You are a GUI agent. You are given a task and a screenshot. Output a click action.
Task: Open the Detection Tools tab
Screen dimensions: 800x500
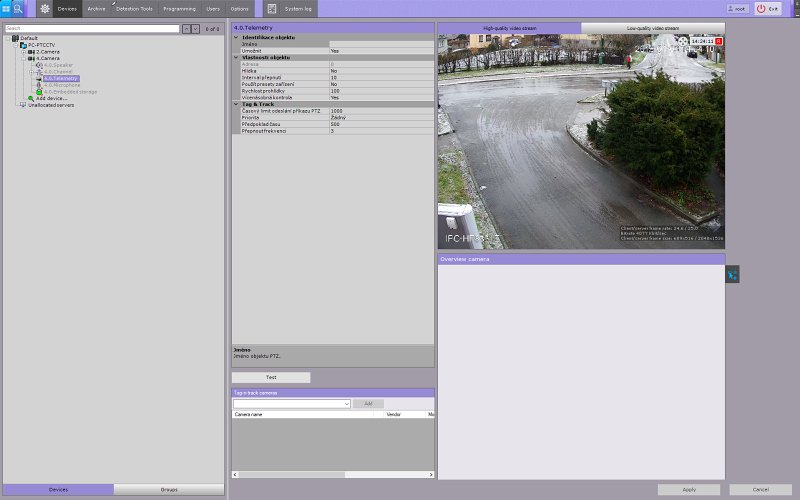point(134,8)
